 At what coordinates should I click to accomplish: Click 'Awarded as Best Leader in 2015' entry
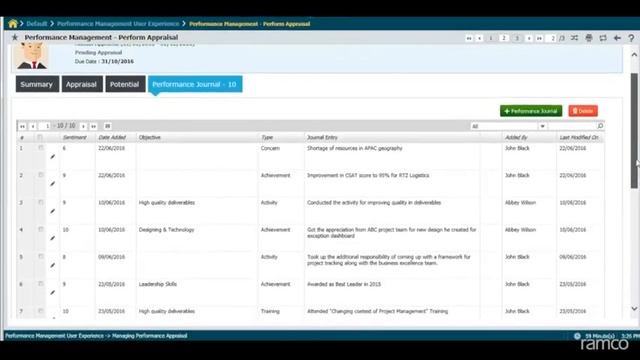click(344, 284)
